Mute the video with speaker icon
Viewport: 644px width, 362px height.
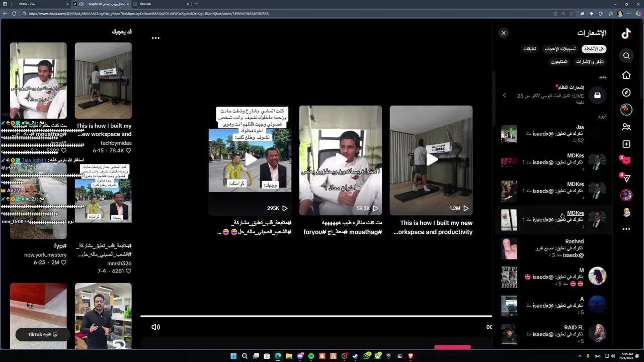point(155,327)
